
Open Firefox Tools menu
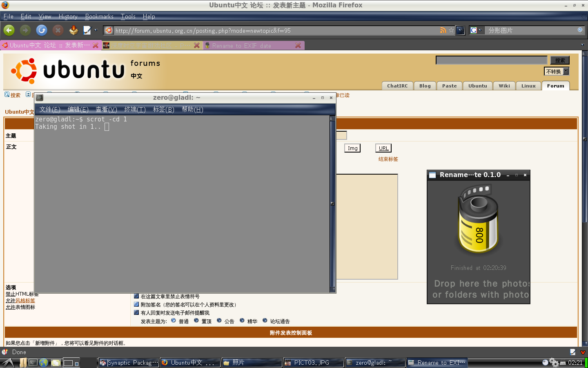click(x=128, y=16)
